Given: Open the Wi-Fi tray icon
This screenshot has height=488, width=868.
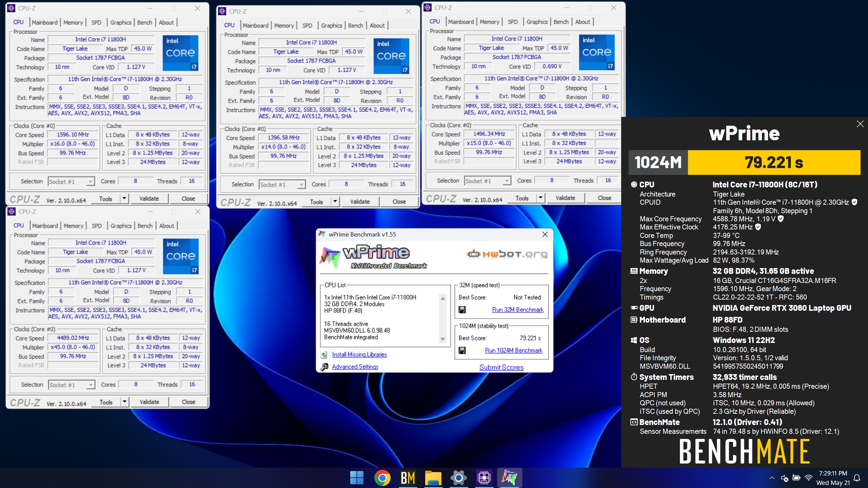Looking at the screenshot, I should [809, 478].
